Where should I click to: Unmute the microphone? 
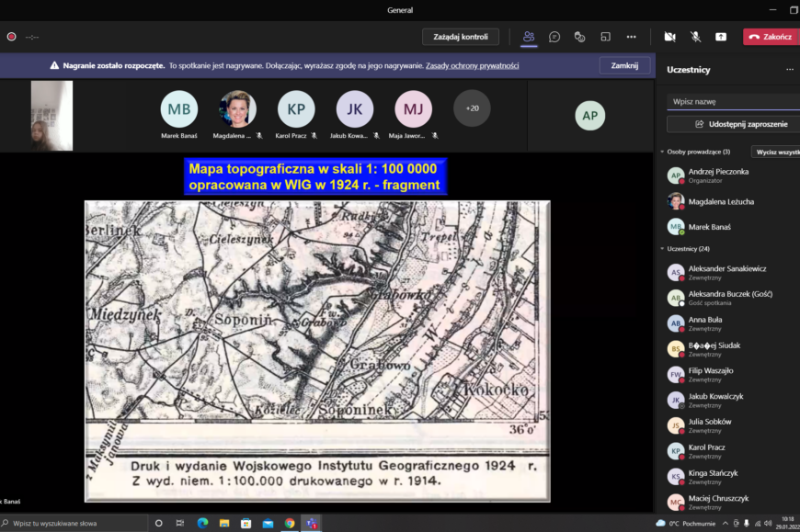tap(695, 37)
